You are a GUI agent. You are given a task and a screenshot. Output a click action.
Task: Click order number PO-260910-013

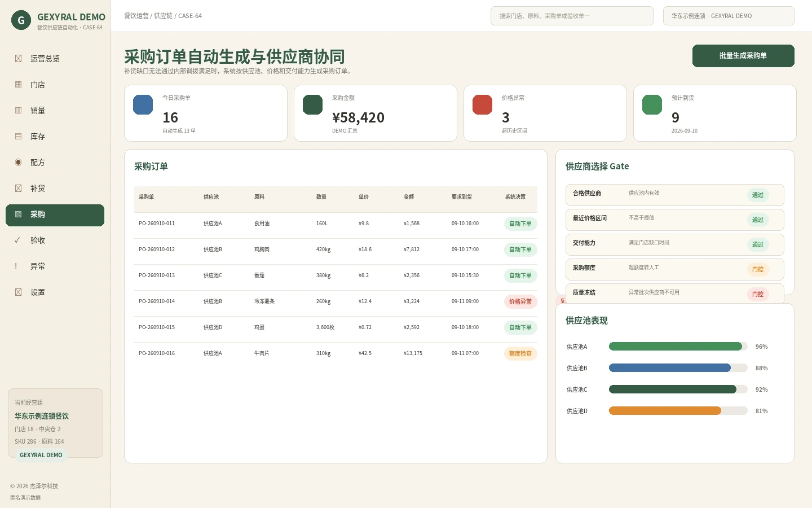pos(157,275)
